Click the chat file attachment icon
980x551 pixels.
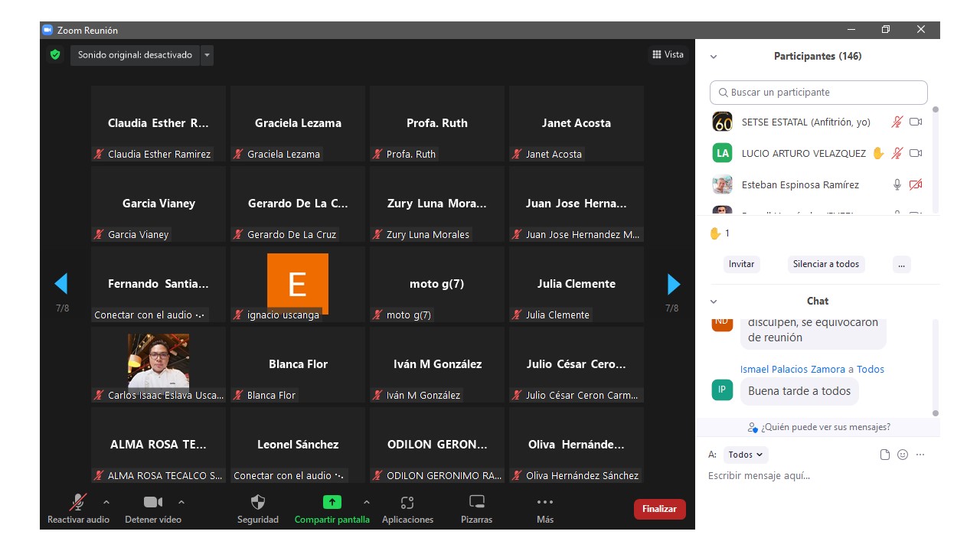(885, 455)
